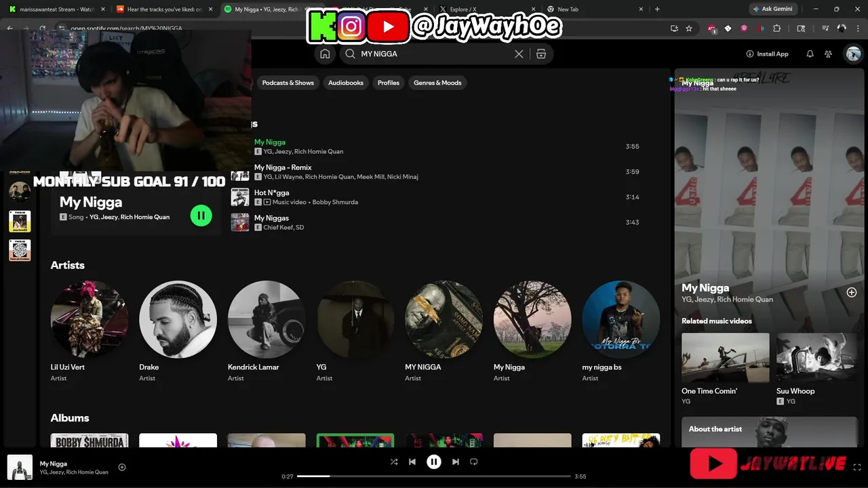This screenshot has height=488, width=868.
Task: Open the notifications bell (What's New)
Action: tap(810, 54)
